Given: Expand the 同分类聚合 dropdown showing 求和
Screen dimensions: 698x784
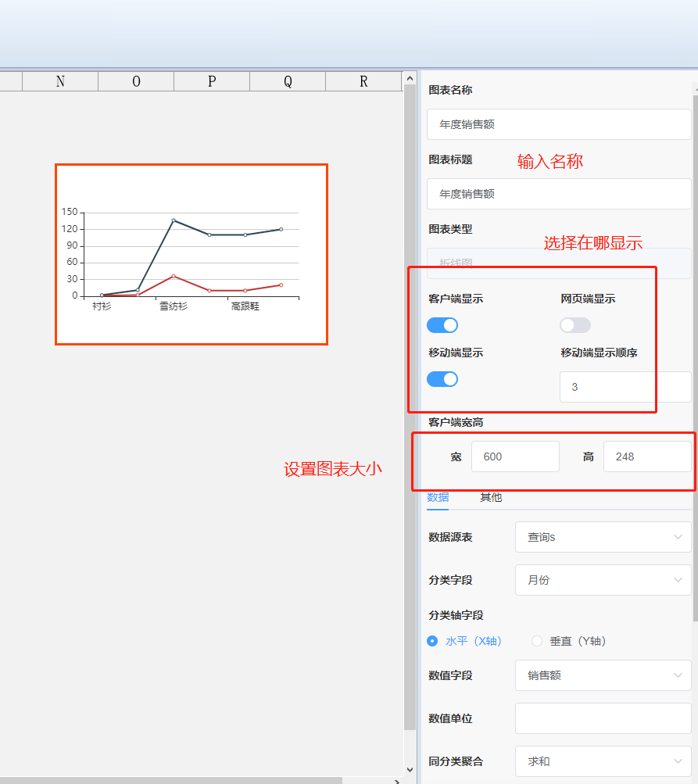Looking at the screenshot, I should click(x=603, y=761).
